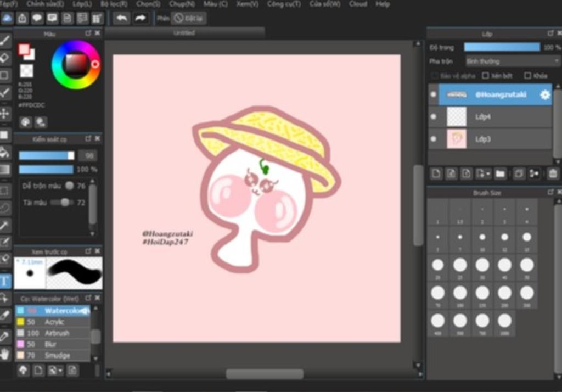The height and width of the screenshot is (392, 562).
Task: Select the Magic Wand tool
Action: (5, 225)
